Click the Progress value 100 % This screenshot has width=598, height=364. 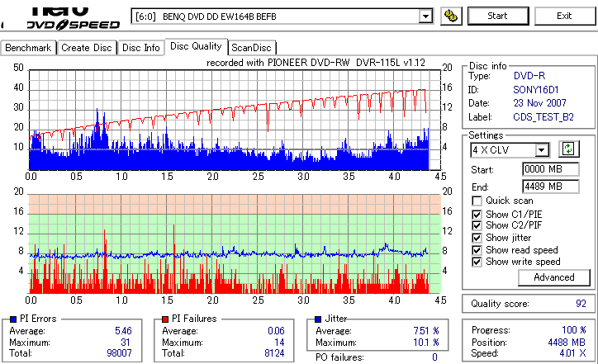[x=574, y=330]
